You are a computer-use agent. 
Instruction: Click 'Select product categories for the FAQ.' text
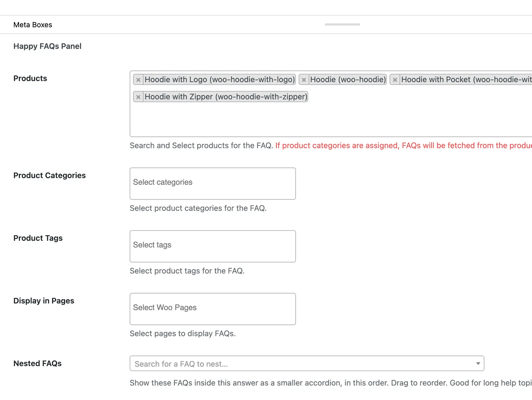click(x=198, y=208)
